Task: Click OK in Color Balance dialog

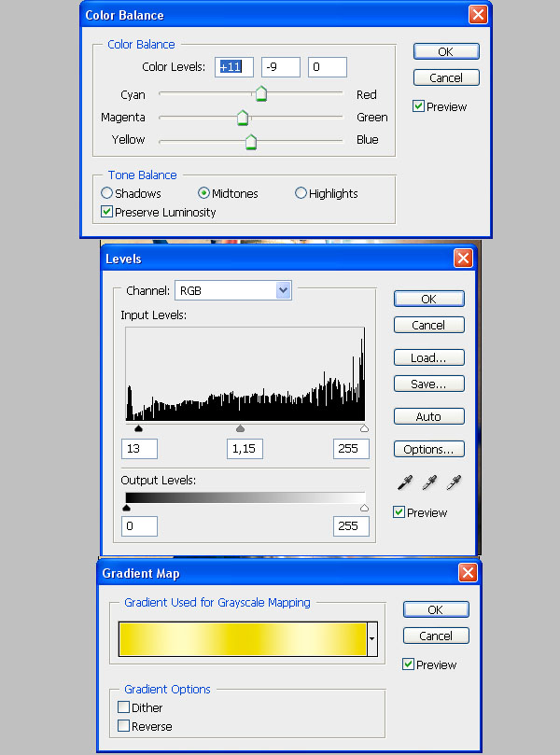Action: [446, 51]
